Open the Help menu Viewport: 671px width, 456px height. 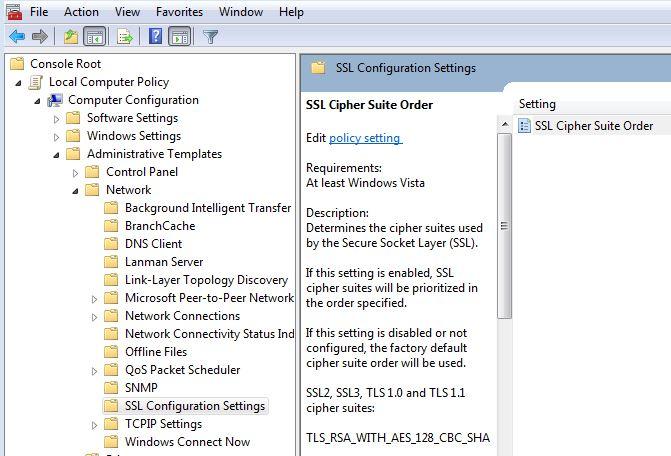coord(291,12)
